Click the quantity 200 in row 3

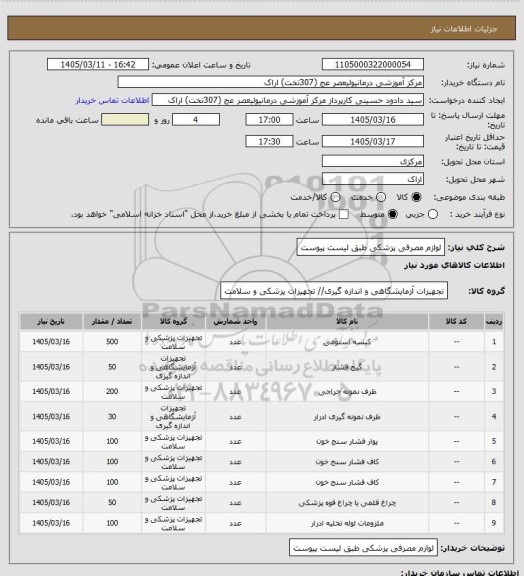pos(112,392)
